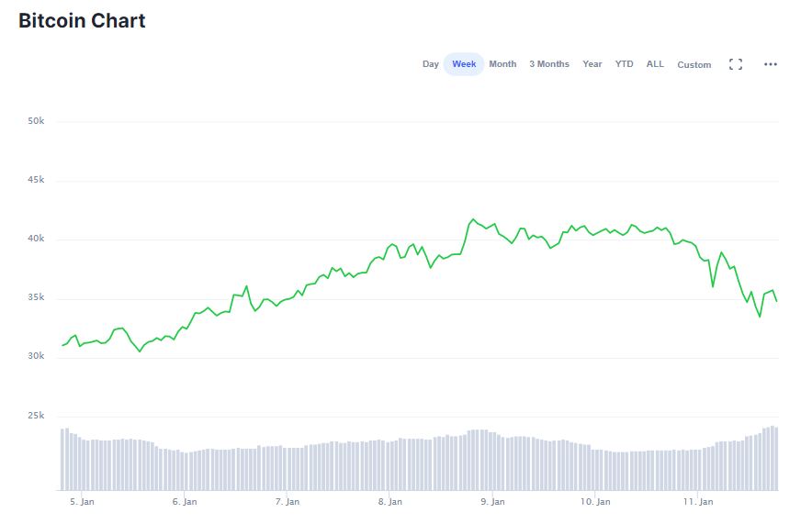The width and height of the screenshot is (812, 524).
Task: Click the 9. Jan date label
Action: (x=492, y=502)
